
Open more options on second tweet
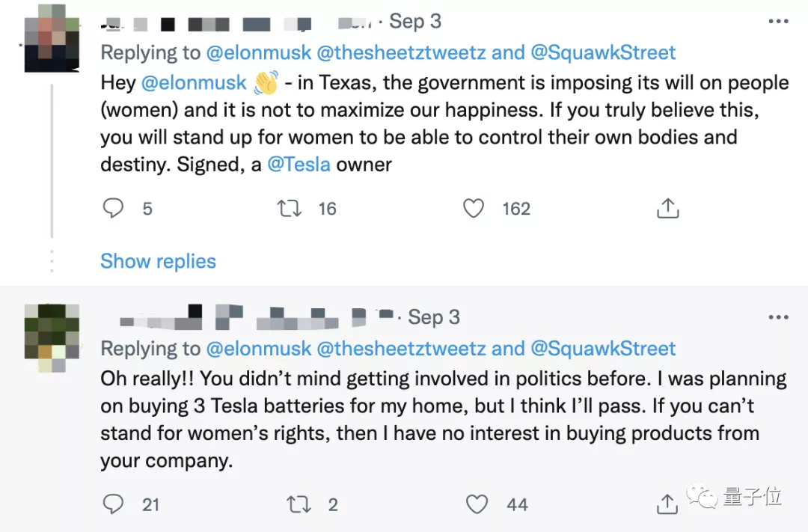click(779, 317)
